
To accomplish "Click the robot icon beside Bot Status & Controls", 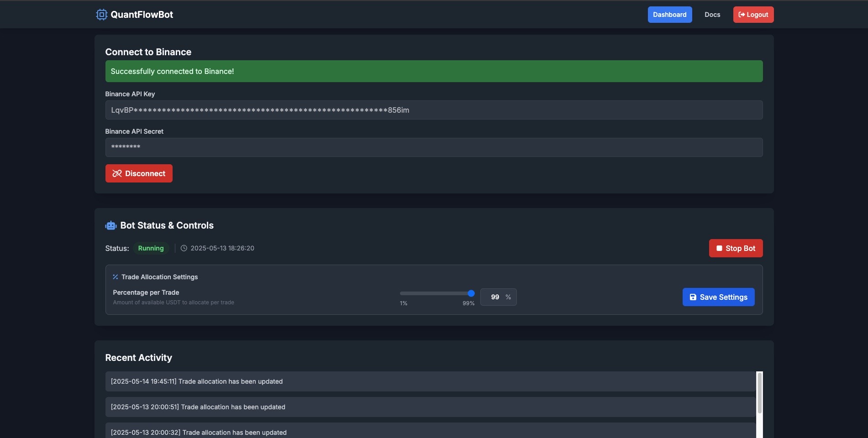I will 110,225.
